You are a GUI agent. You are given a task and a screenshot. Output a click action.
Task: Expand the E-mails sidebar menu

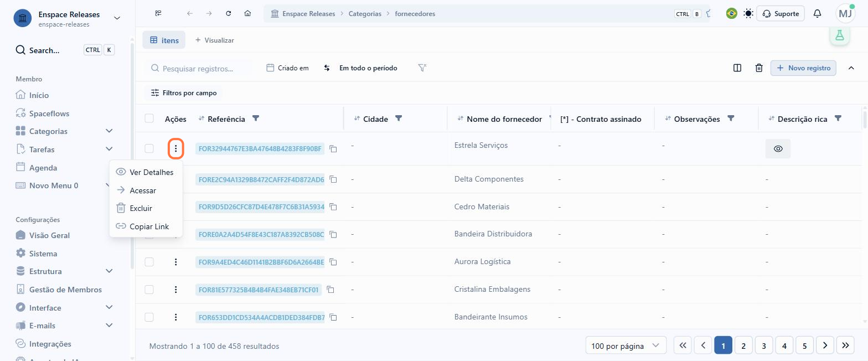pos(109,326)
